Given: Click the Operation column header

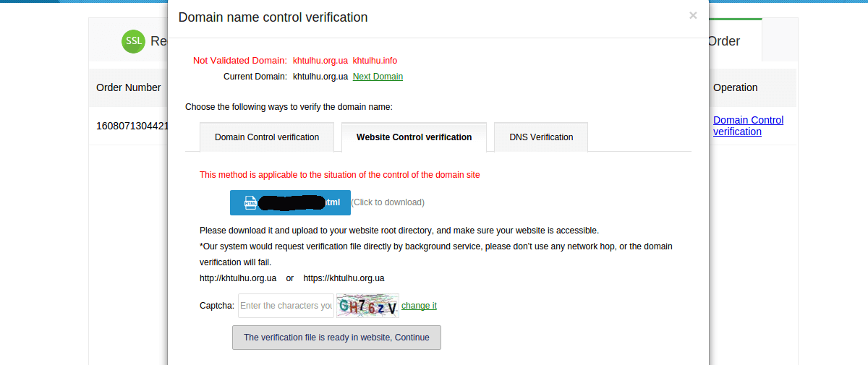Looking at the screenshot, I should tap(736, 87).
